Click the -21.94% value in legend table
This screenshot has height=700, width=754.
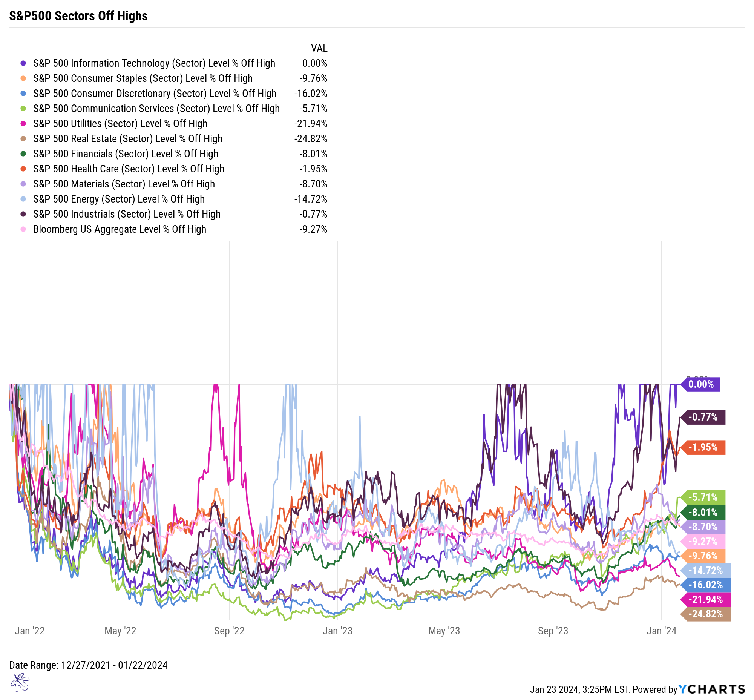pyautogui.click(x=311, y=124)
